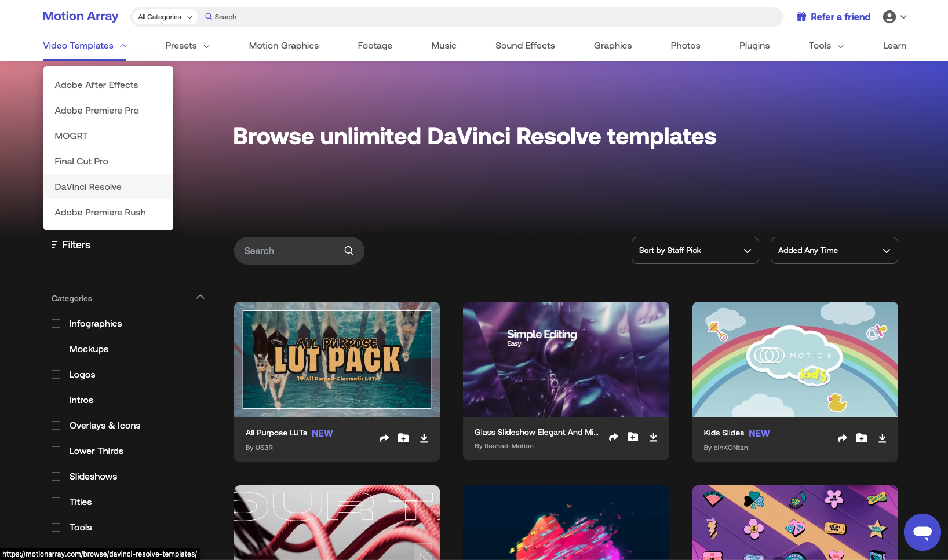Viewport: 948px width, 560px height.
Task: Collapse the Categories filter section
Action: (200, 297)
